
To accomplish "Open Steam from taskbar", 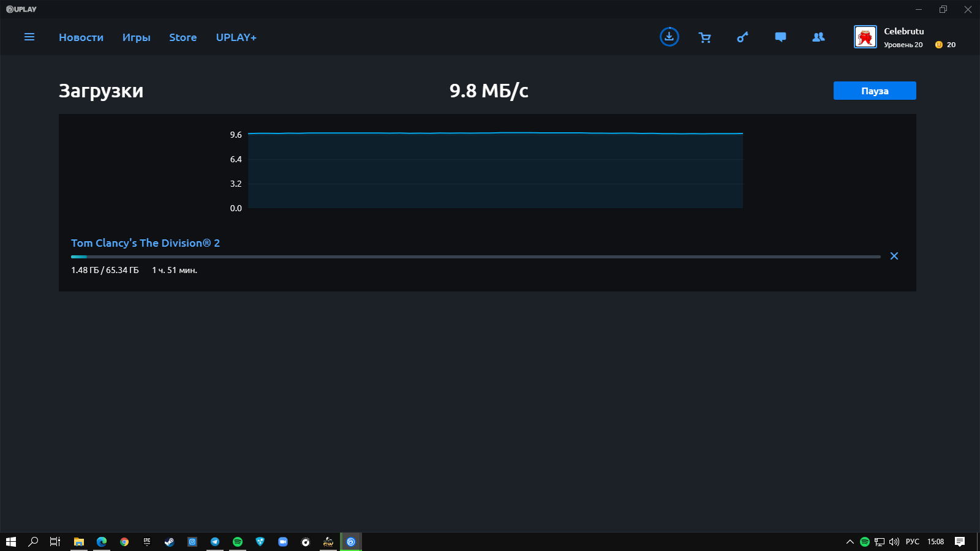I will coord(170,542).
